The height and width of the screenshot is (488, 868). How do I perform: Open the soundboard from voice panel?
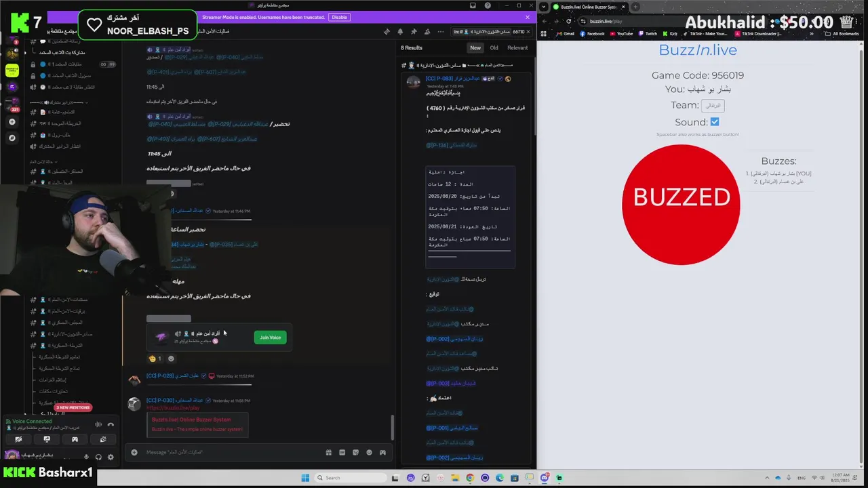point(103,439)
